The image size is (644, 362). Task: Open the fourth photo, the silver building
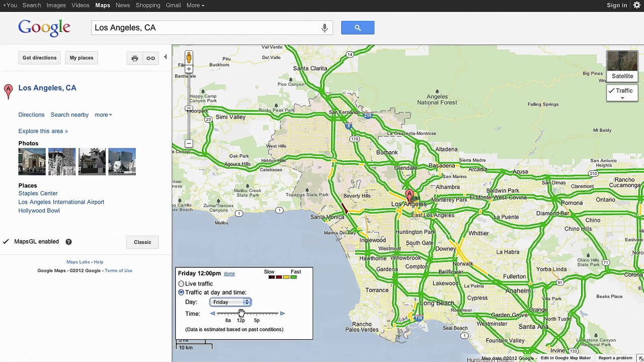click(122, 161)
